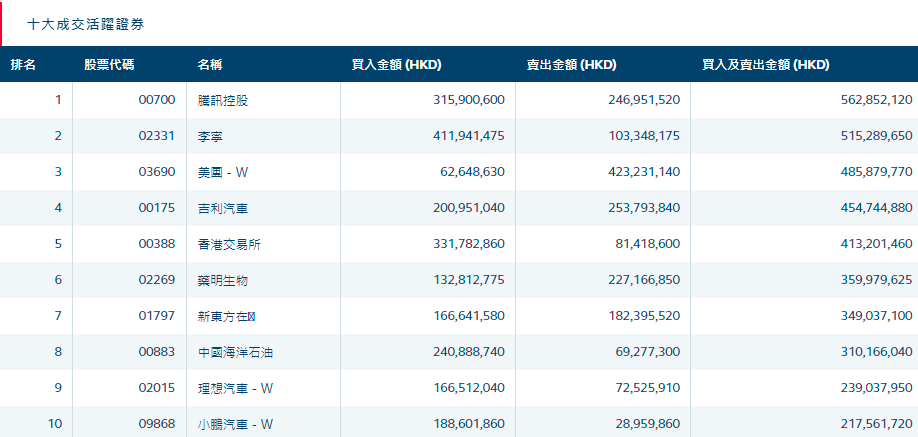Click sell amount 28,959,860
918x437 pixels.
648,424
